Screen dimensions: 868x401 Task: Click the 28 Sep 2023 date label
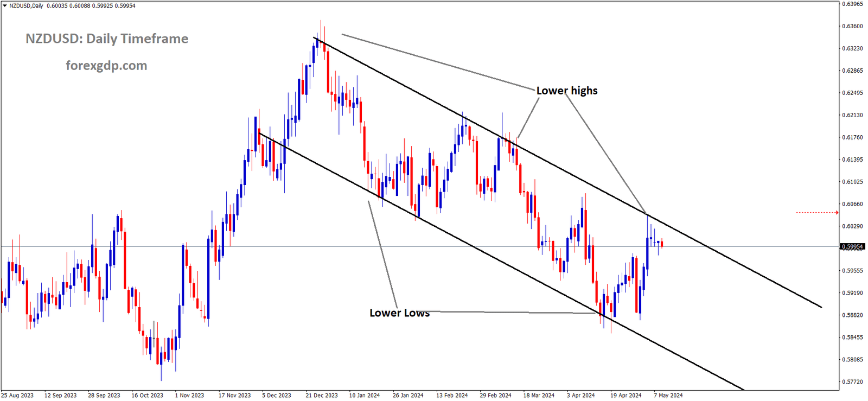coord(104,396)
